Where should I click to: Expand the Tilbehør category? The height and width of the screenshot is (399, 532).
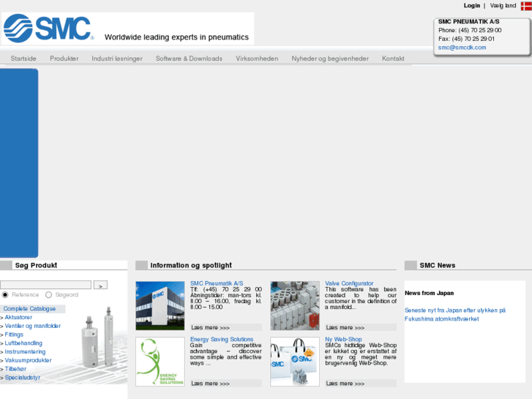[15, 369]
